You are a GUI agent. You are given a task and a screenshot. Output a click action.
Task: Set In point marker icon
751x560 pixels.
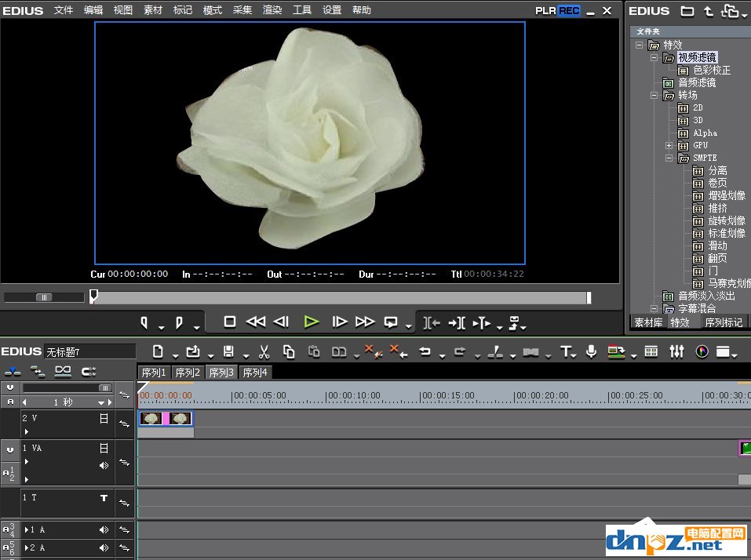pyautogui.click(x=144, y=323)
